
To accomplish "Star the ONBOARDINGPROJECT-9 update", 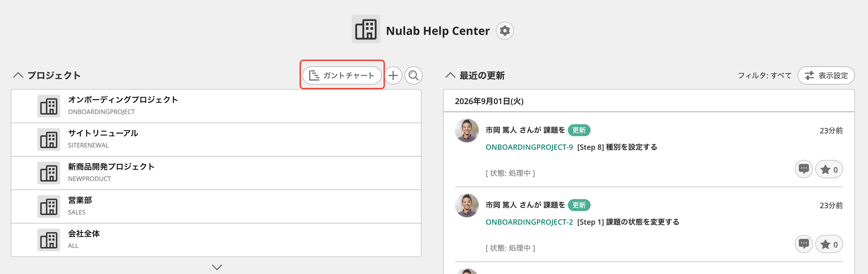I will click(829, 169).
